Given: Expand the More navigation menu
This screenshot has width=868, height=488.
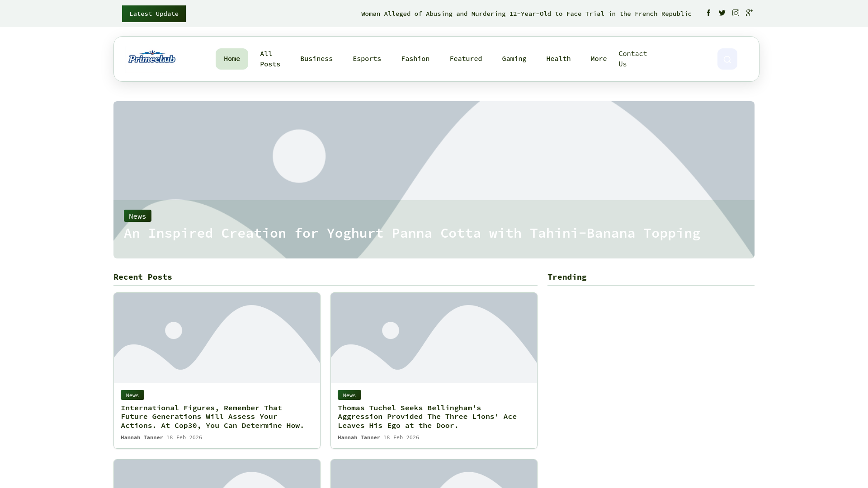Looking at the screenshot, I should coord(598,59).
